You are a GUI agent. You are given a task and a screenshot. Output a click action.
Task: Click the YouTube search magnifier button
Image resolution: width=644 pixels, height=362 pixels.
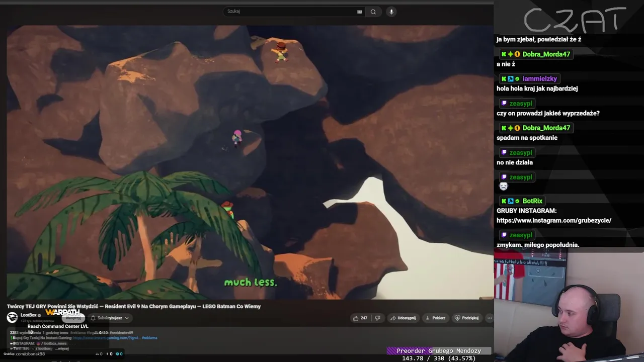tap(373, 12)
